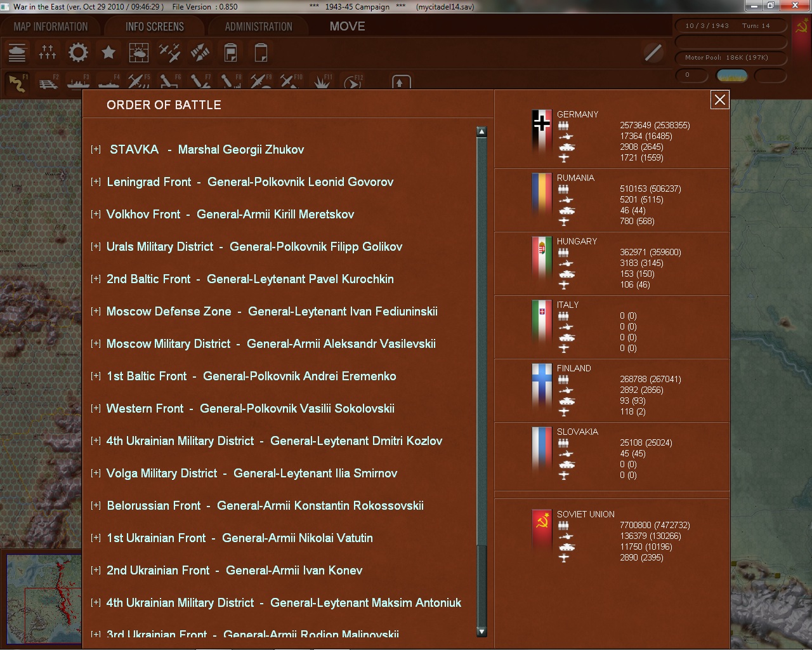This screenshot has height=650, width=812.
Task: Click the blank book load icon
Action: click(261, 53)
